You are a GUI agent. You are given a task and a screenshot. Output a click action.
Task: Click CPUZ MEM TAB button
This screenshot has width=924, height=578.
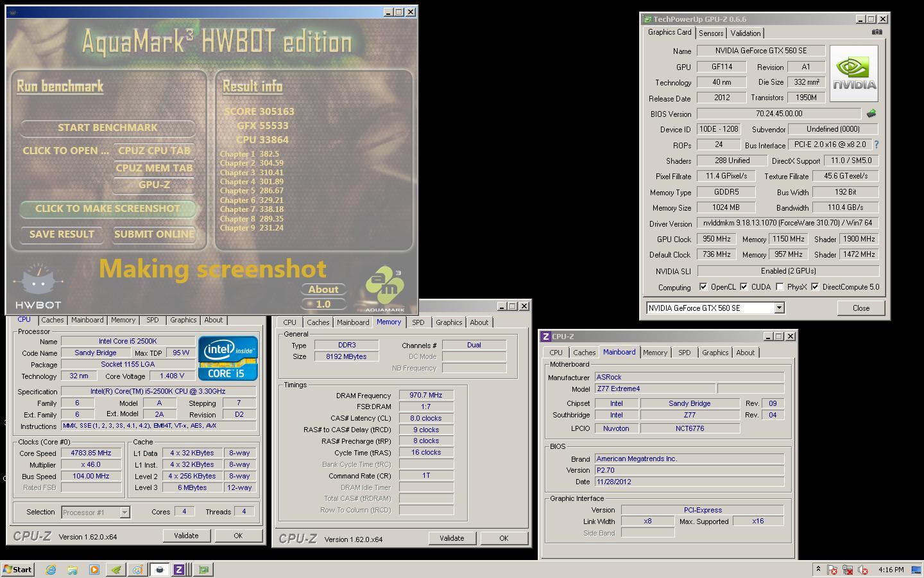pos(154,168)
